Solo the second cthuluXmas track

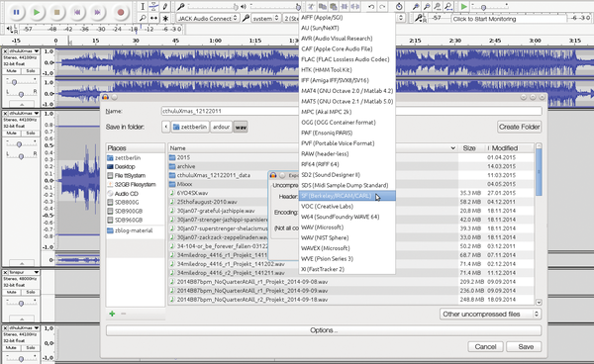(31, 133)
